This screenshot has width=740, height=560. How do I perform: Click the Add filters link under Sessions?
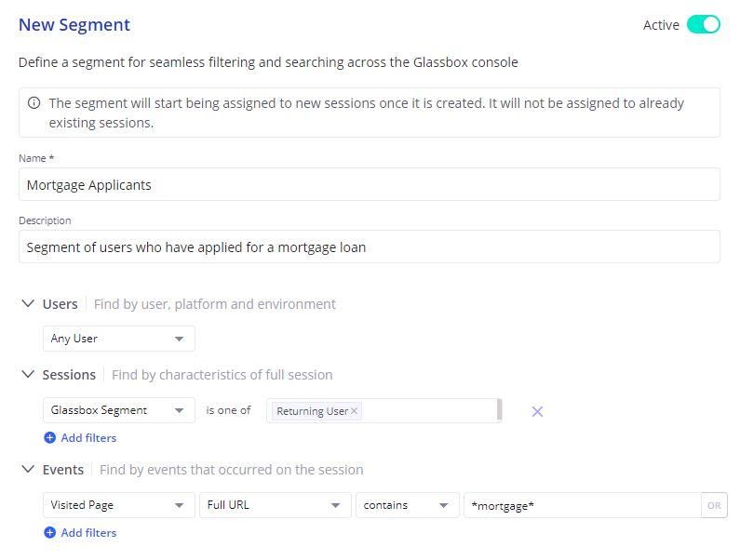click(x=88, y=438)
